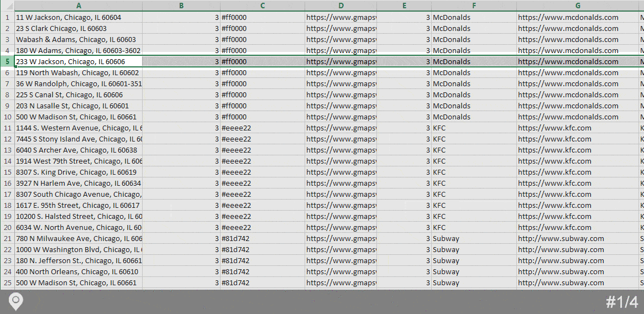Image resolution: width=644 pixels, height=314 pixels.
Task: Select McDonalds cell in row 2 column F
Action: click(474, 28)
